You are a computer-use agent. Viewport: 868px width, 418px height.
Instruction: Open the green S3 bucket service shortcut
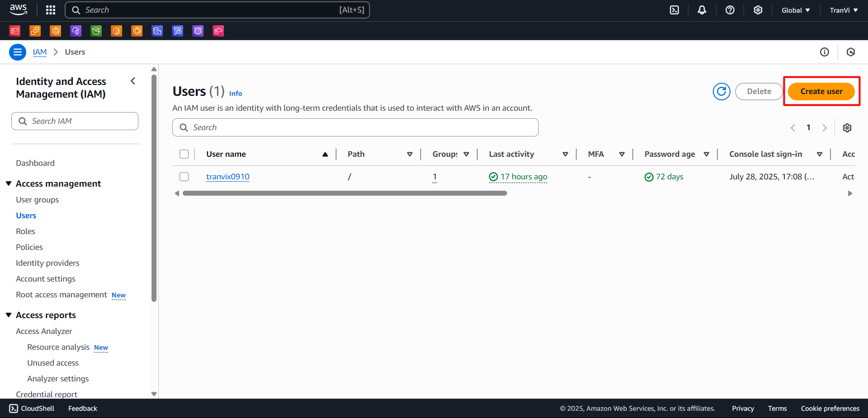pyautogui.click(x=96, y=31)
